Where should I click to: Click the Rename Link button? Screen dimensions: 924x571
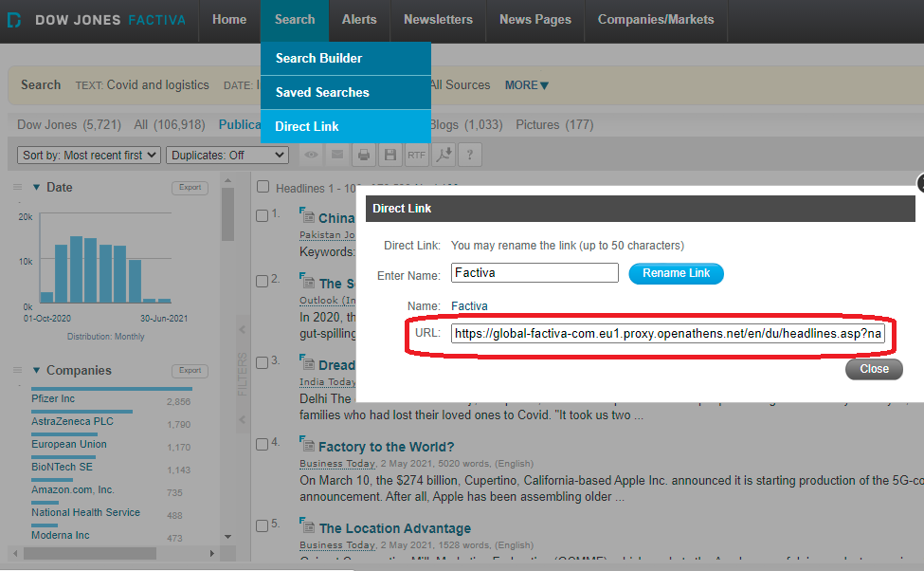coord(676,273)
